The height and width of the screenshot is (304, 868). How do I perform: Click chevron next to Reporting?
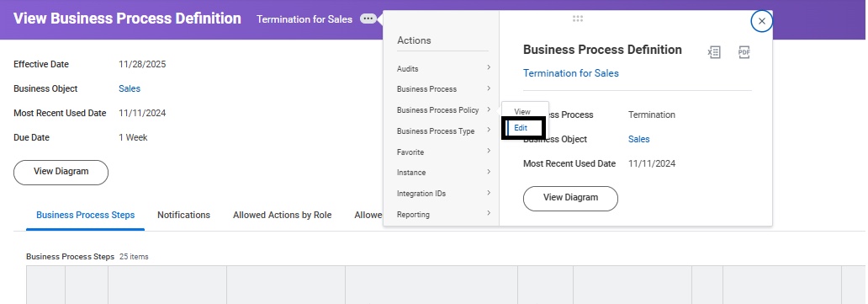click(489, 213)
